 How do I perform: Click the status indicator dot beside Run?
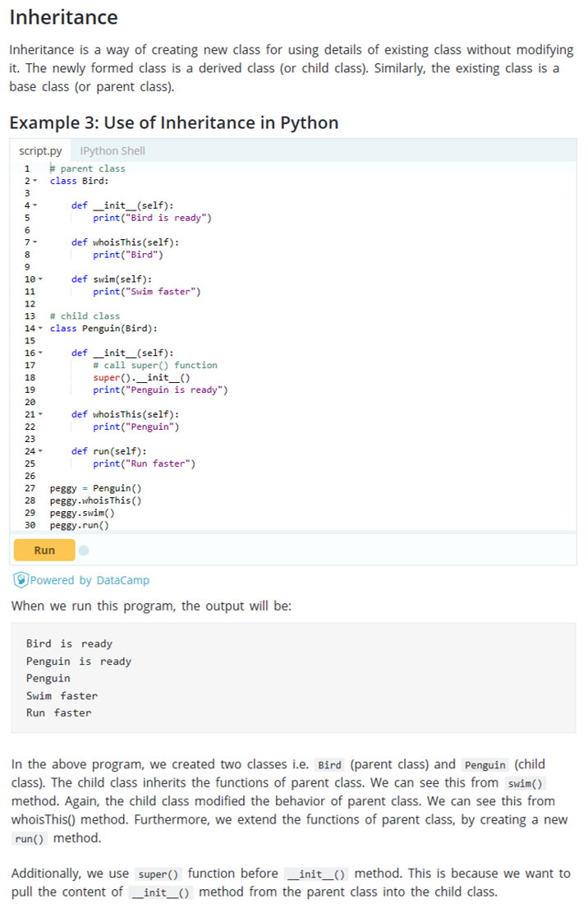(x=84, y=550)
